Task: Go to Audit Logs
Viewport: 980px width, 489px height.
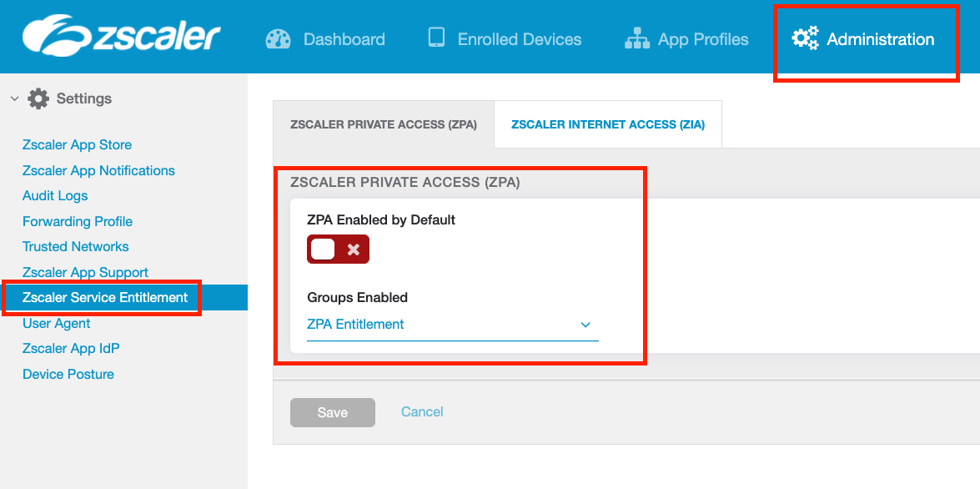Action: tap(55, 195)
